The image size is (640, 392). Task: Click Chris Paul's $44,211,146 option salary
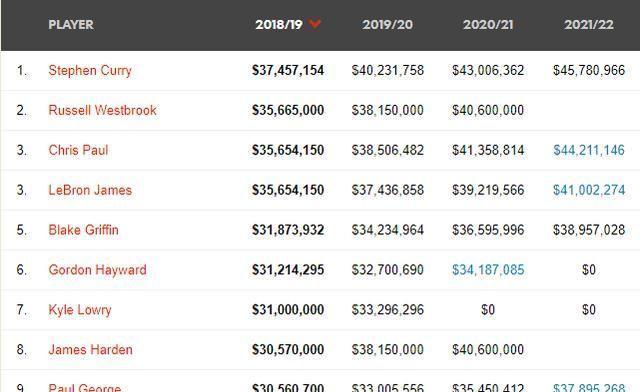coord(589,150)
